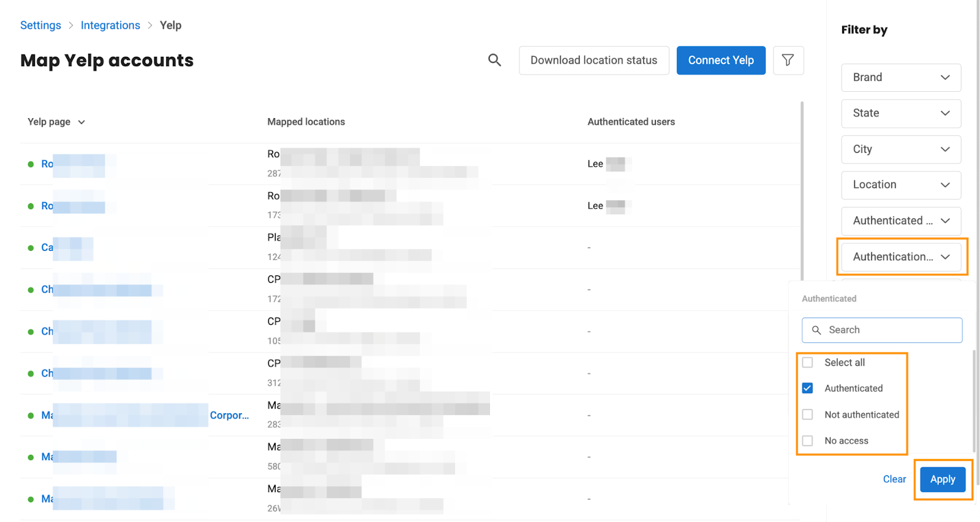Click Download location status button

[594, 60]
